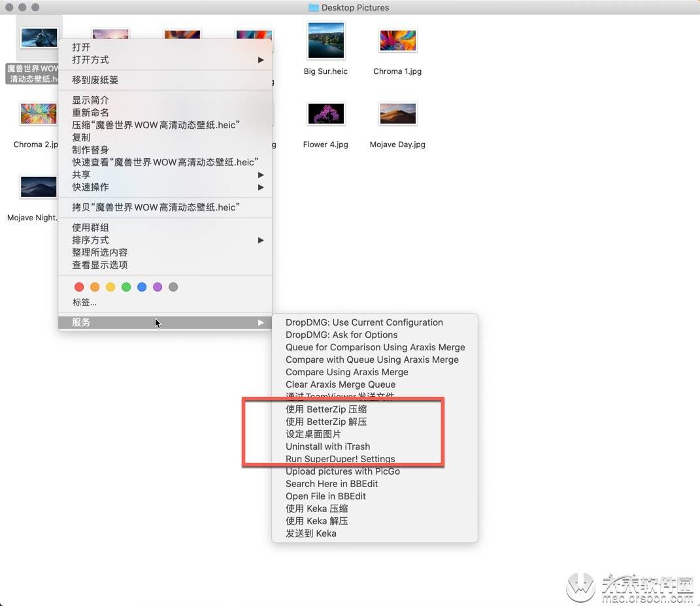Apply the red tag color
Viewport: 700px width, 606px height.
pyautogui.click(x=79, y=287)
